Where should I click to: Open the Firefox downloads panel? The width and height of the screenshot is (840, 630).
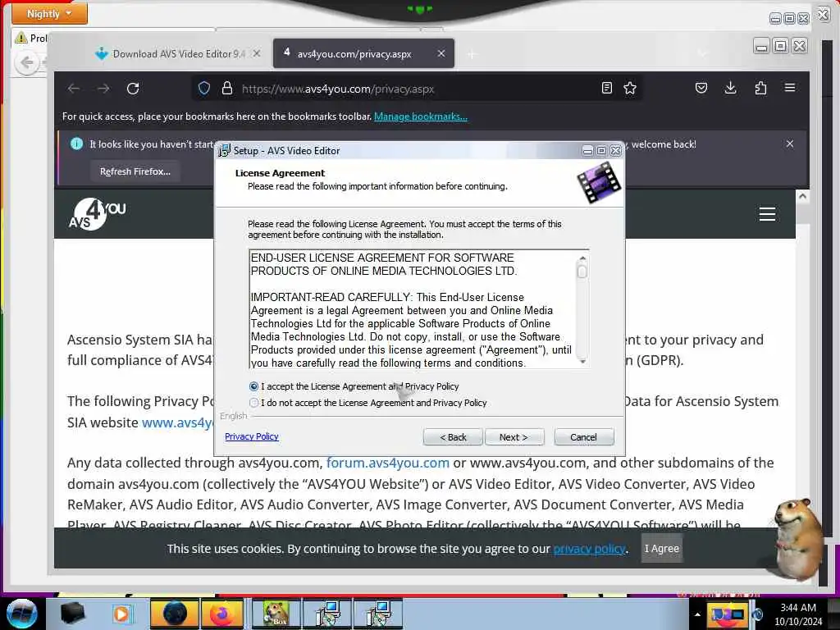pyautogui.click(x=730, y=88)
